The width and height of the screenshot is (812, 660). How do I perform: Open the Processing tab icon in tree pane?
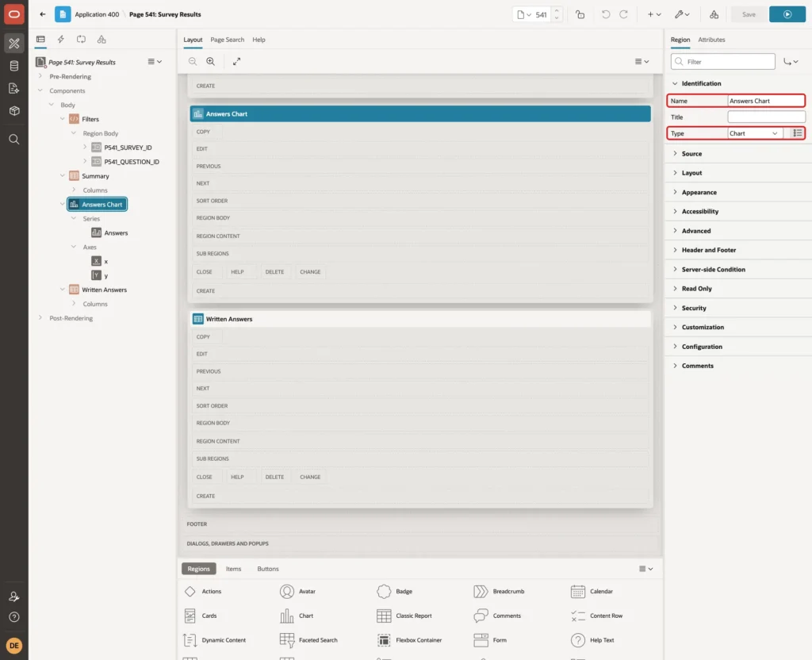(x=82, y=40)
